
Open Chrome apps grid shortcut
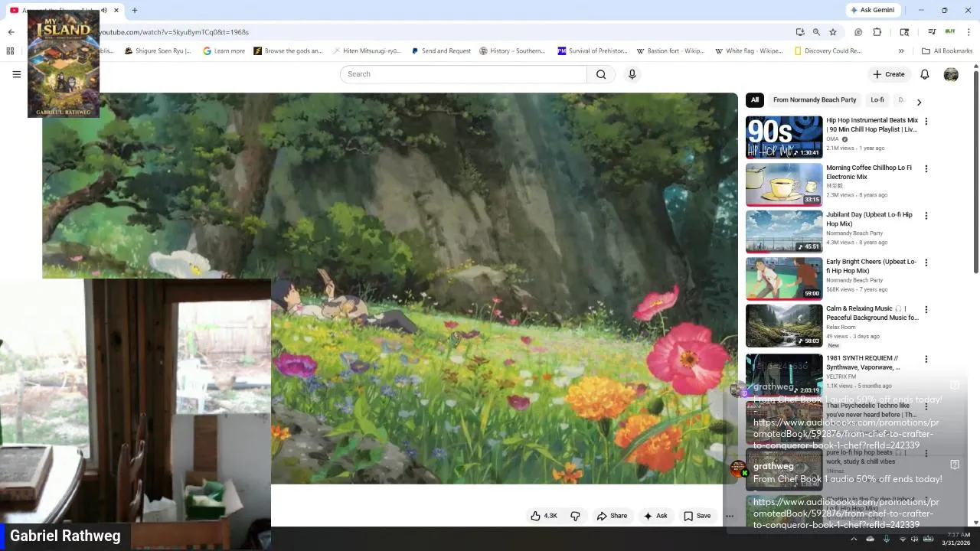[10, 51]
